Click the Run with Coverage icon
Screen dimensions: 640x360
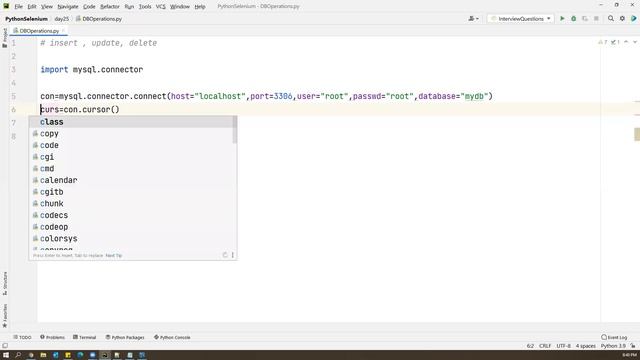click(x=585, y=18)
